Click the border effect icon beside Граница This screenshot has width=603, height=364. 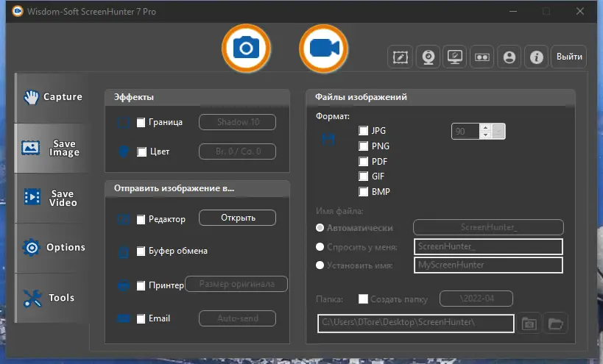tap(124, 123)
